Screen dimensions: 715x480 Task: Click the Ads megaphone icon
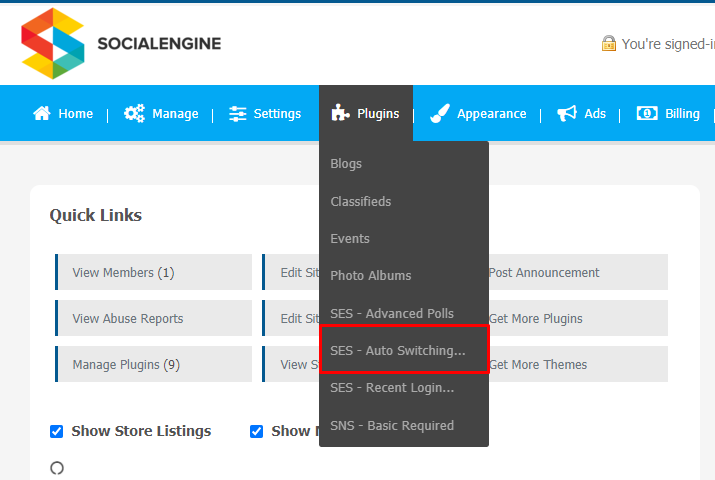pyautogui.click(x=567, y=113)
